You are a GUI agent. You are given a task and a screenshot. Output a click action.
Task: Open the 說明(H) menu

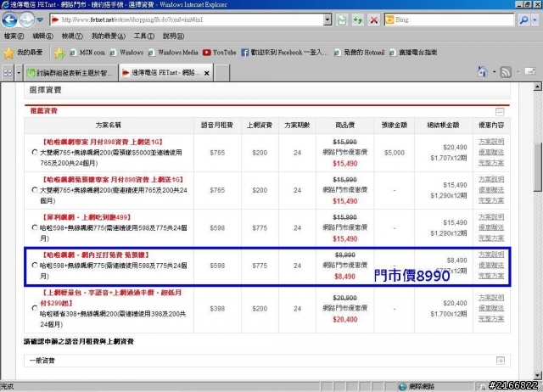173,36
